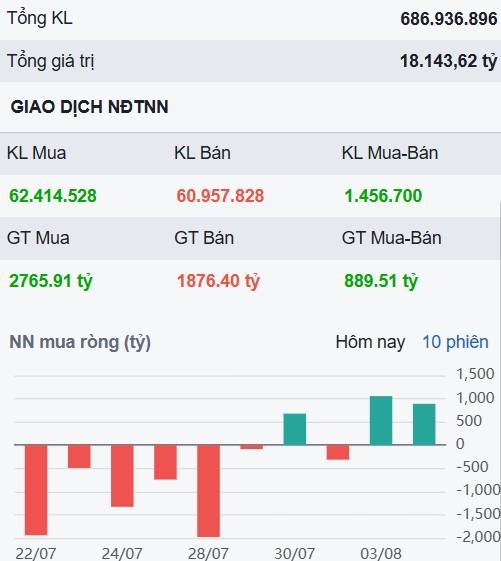The height and width of the screenshot is (561, 501).
Task: Click the GT Mua-Bán header
Action: click(391, 238)
